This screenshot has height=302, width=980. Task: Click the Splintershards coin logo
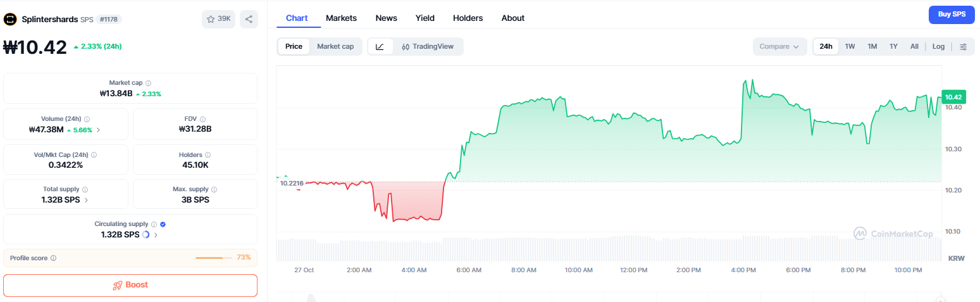10,19
